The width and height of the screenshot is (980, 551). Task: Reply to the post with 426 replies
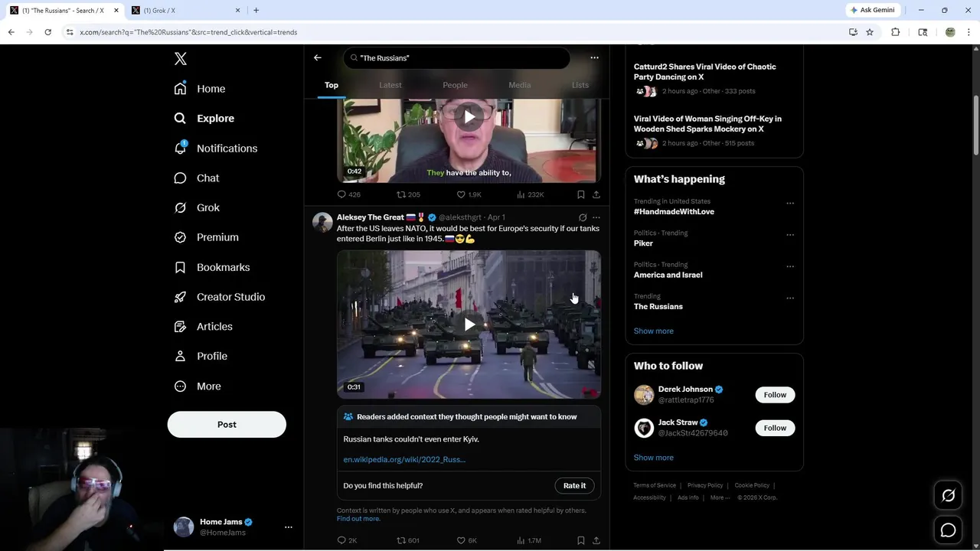point(349,194)
